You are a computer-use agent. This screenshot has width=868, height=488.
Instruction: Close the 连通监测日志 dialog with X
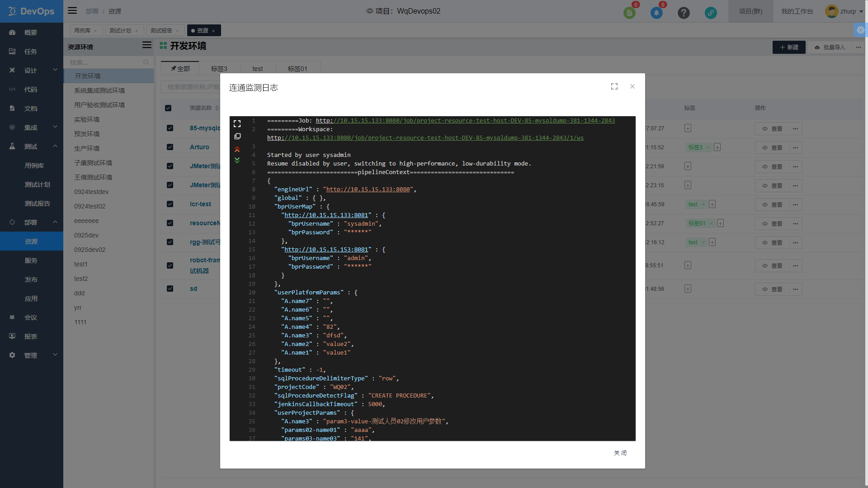pyautogui.click(x=632, y=86)
